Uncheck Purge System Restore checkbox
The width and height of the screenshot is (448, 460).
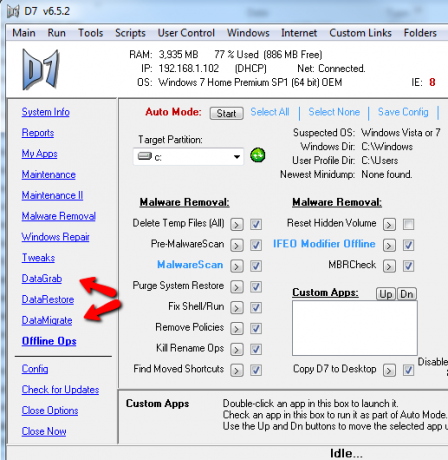pyautogui.click(x=256, y=287)
